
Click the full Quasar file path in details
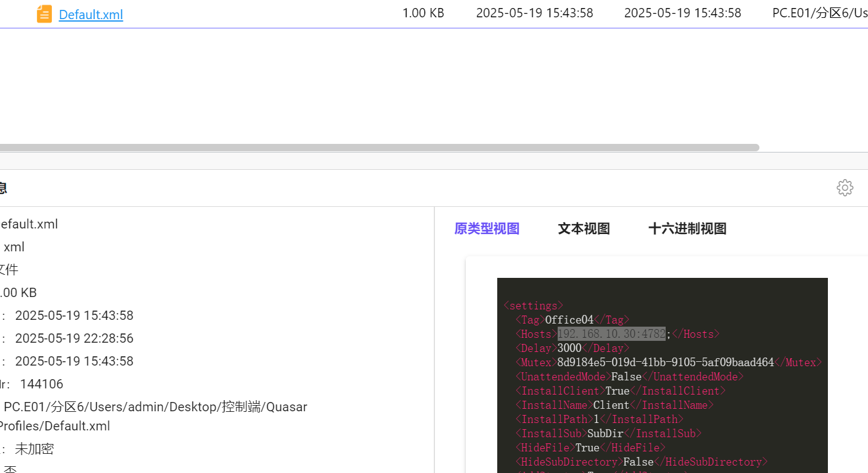tap(155, 408)
